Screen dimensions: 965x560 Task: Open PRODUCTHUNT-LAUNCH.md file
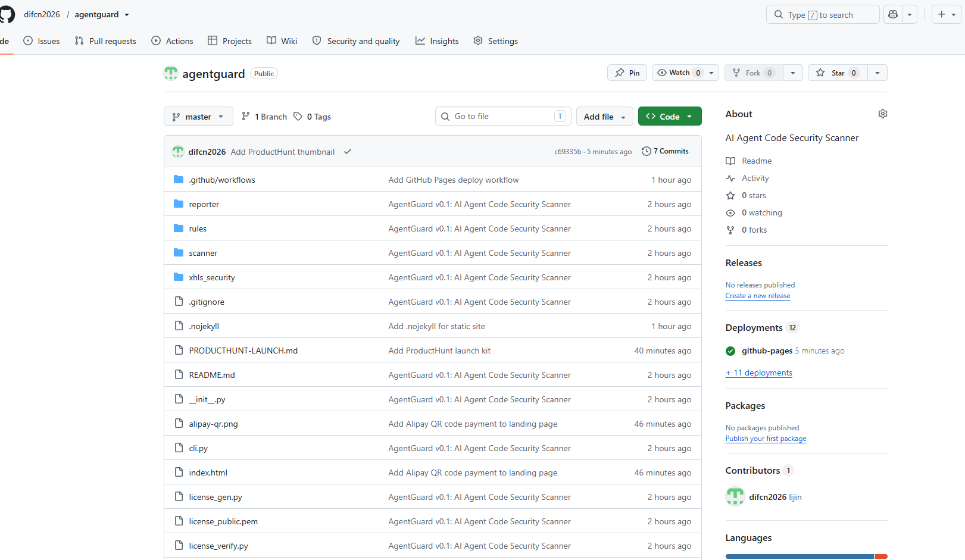[243, 351]
